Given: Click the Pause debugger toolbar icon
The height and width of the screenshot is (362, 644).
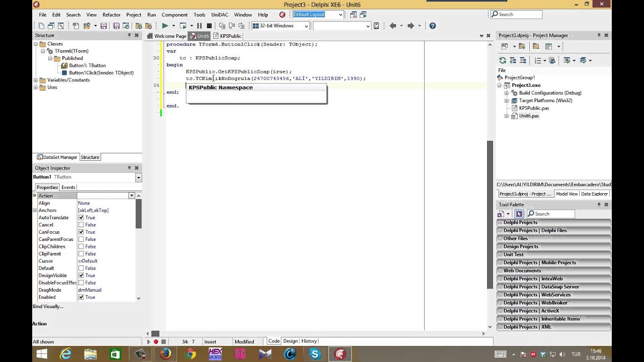Looking at the screenshot, I should coord(199,26).
